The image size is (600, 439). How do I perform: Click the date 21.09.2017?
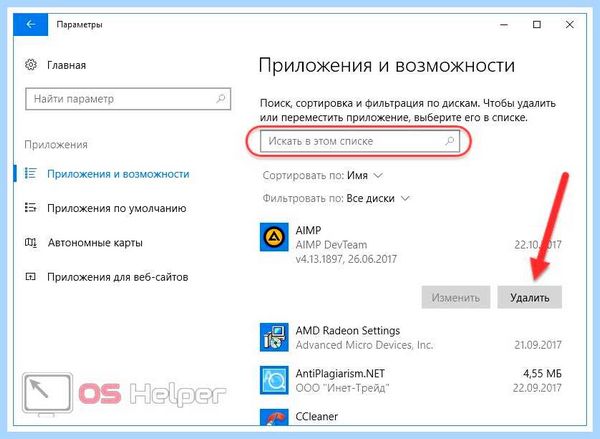538,345
